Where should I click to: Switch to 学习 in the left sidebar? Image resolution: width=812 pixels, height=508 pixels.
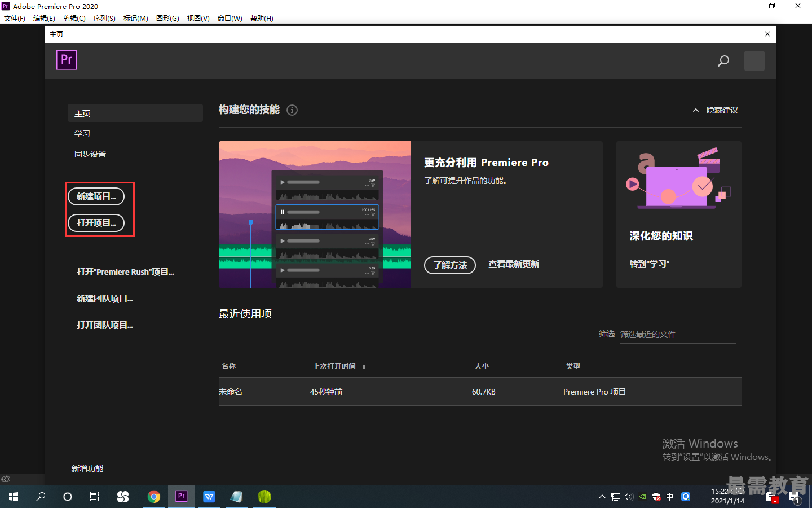[82, 134]
